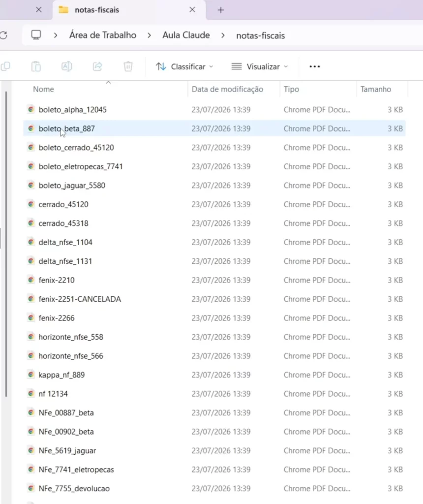The height and width of the screenshot is (504, 423).
Task: Go to Aula Claude in breadcrumb
Action: (x=186, y=35)
